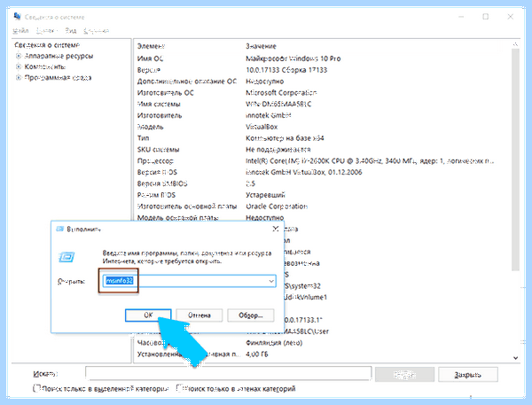Viewport: 532px width, 405px height.
Task: Select value Не поддерживается
Action: point(278,150)
